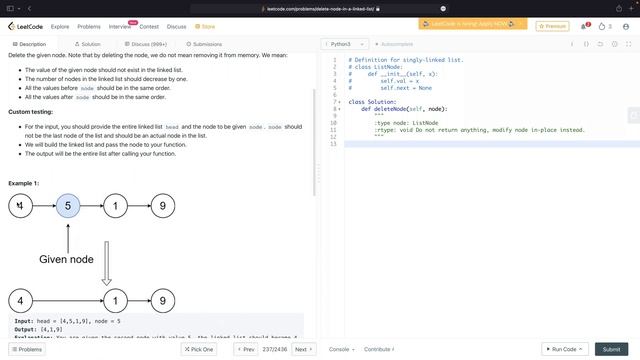Open Interview in the top navigation
640x360 pixels.
(120, 27)
